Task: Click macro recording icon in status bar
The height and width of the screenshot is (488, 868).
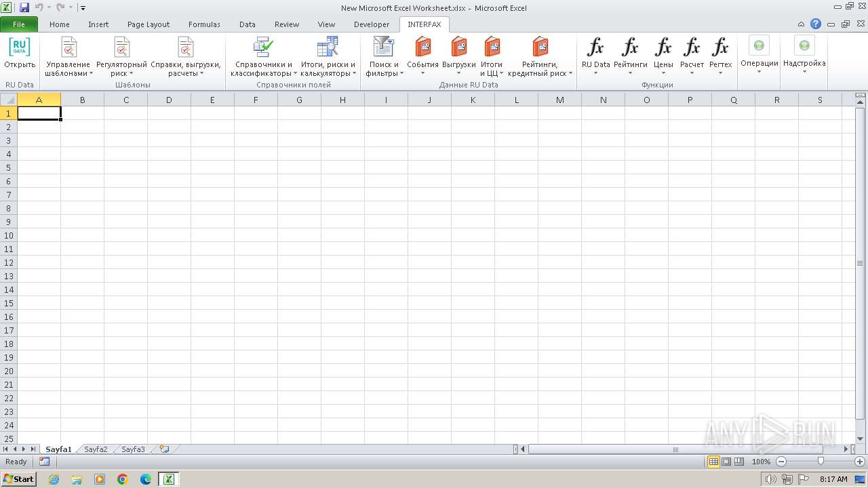Action: point(44,462)
